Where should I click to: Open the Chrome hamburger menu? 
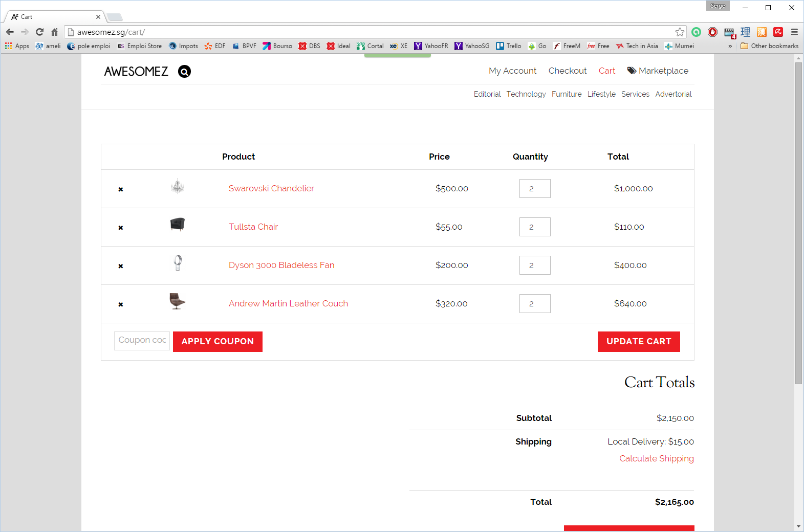pyautogui.click(x=794, y=32)
